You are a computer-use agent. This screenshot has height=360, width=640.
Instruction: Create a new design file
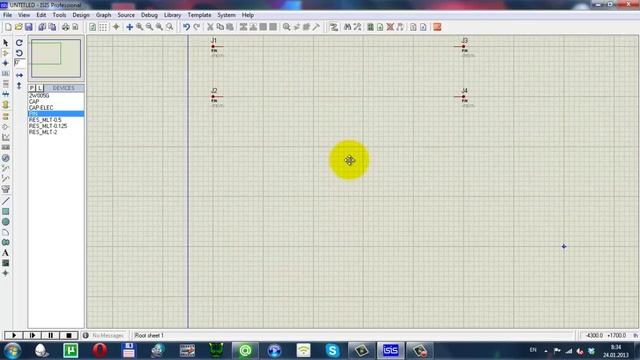(x=8, y=27)
